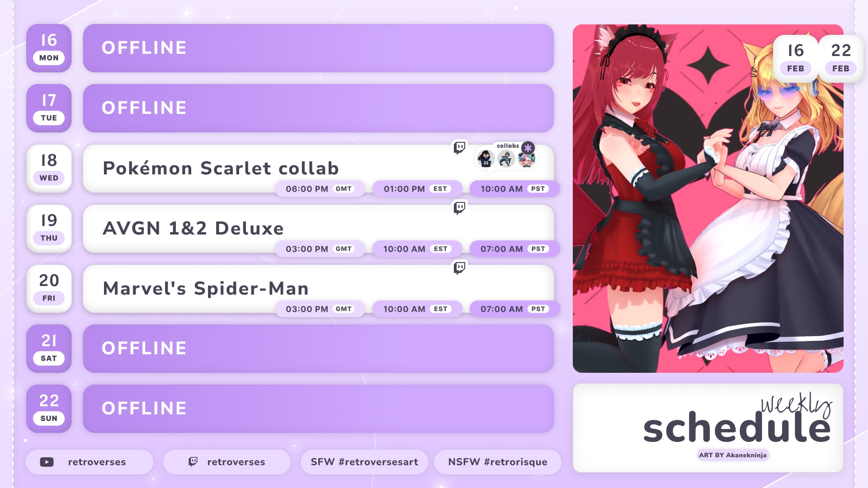This screenshot has width=868, height=488.
Task: Open the Twitch retroverses link
Action: pos(227,462)
